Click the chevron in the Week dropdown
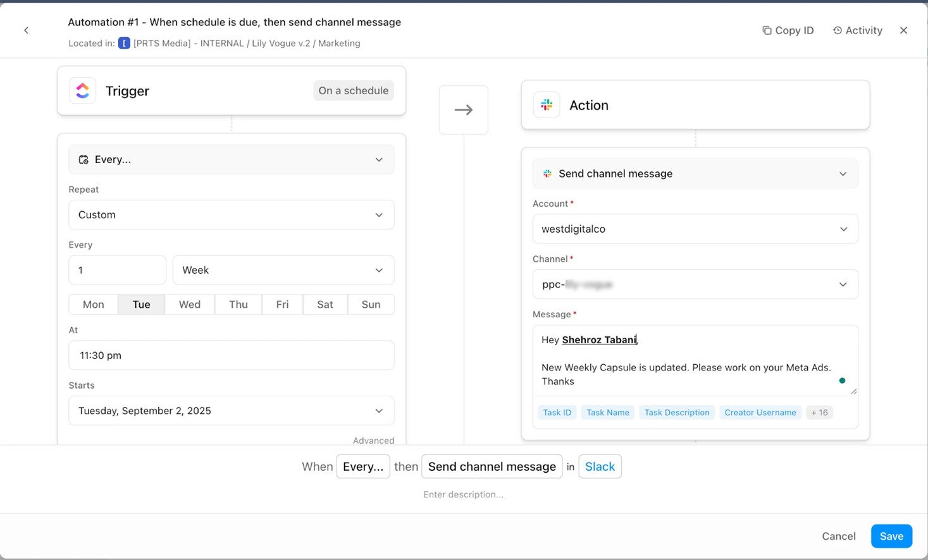The height and width of the screenshot is (560, 928). (379, 270)
